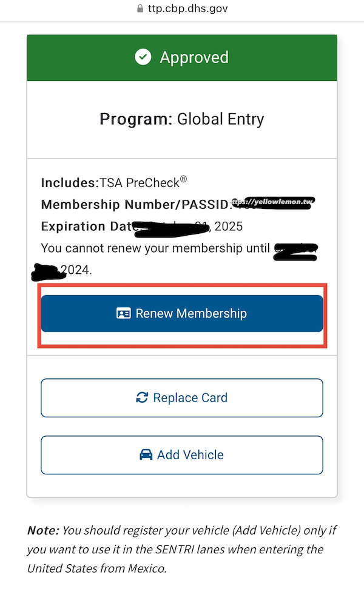This screenshot has width=364, height=594.
Task: Click the Expiration Date label
Action: 86,227
